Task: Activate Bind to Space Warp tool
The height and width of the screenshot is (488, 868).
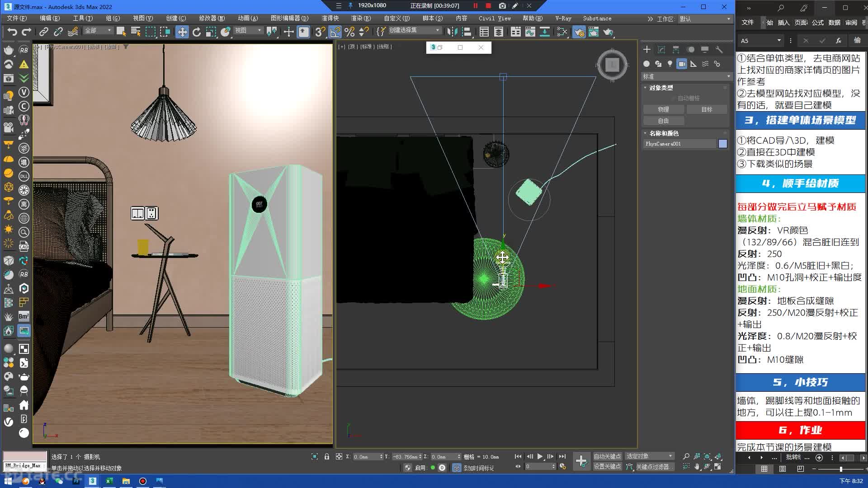Action: click(73, 32)
